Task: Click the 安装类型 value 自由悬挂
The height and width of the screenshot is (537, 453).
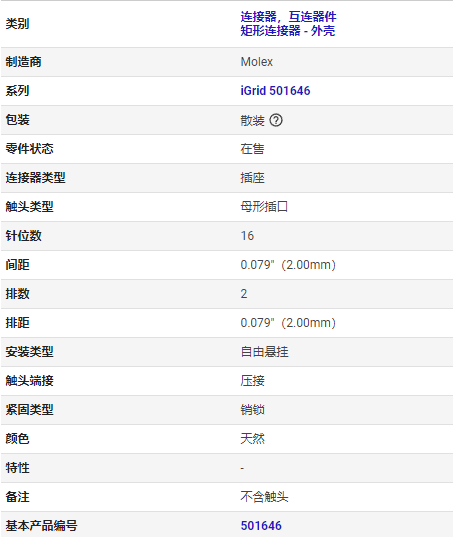Action: [x=264, y=352]
